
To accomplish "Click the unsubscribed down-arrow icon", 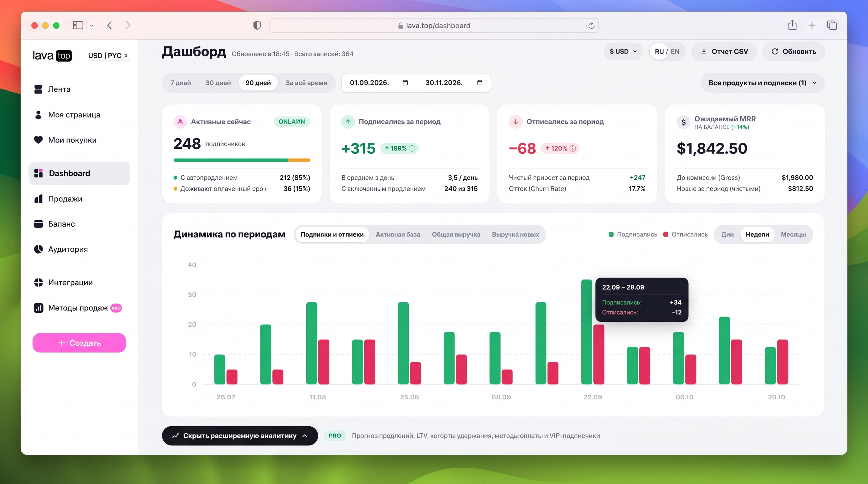I will point(516,122).
